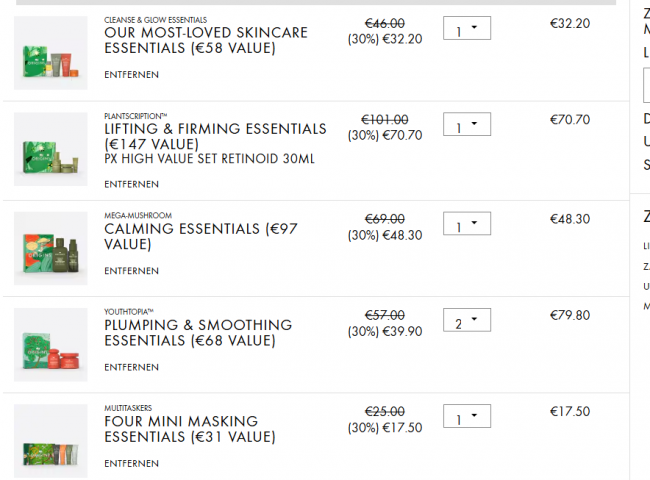Click Entfernen for Plumping & Smoothing Essentials
Image resolution: width=650 pixels, height=480 pixels.
(131, 367)
